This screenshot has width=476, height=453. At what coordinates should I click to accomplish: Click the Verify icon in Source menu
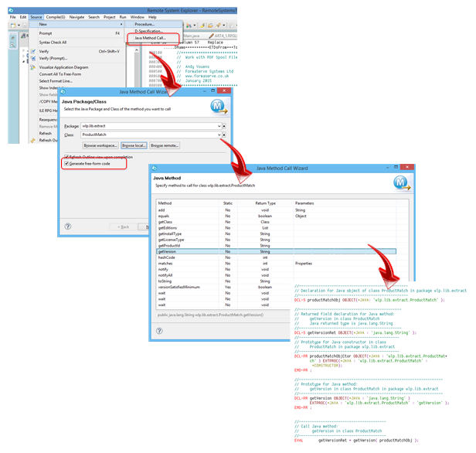32,52
